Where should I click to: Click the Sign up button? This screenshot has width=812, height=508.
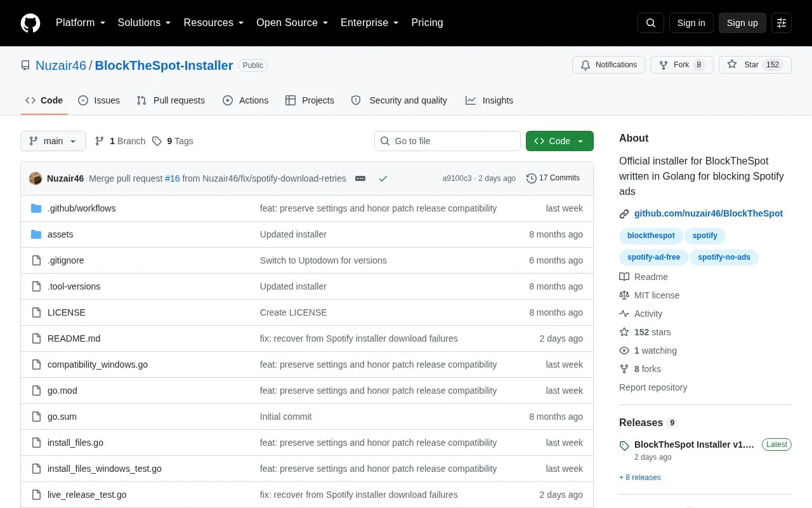click(742, 23)
